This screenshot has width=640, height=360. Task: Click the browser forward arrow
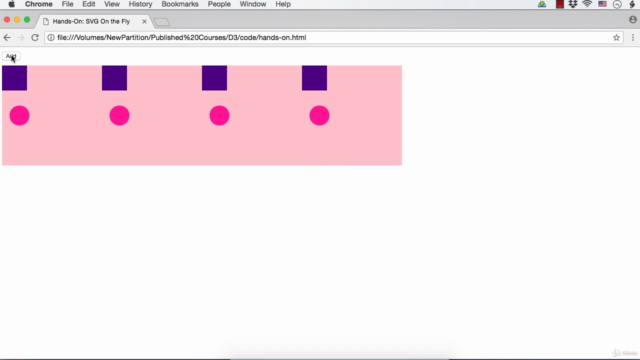21,38
